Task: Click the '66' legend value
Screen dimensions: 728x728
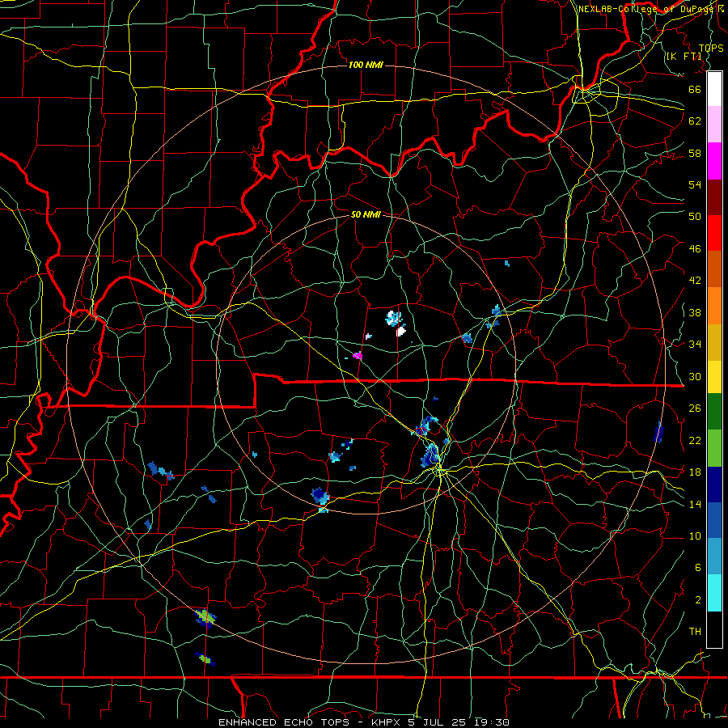Action: point(695,89)
